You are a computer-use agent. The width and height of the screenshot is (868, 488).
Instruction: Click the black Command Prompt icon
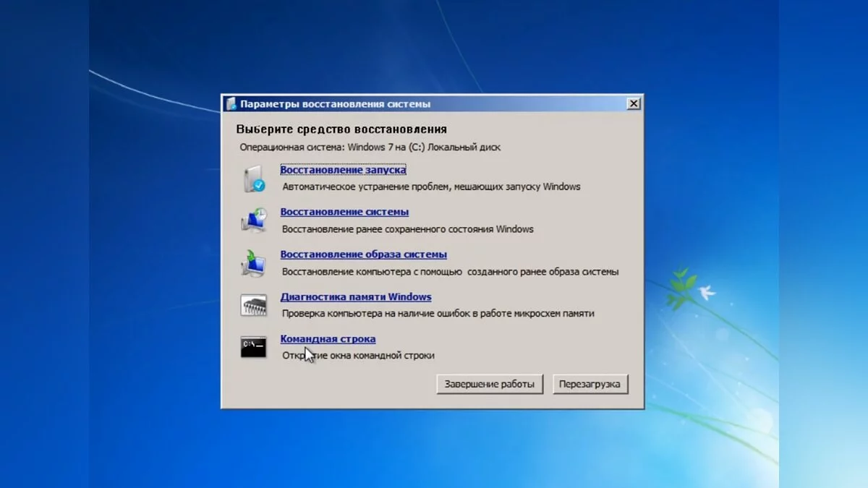[x=254, y=347]
